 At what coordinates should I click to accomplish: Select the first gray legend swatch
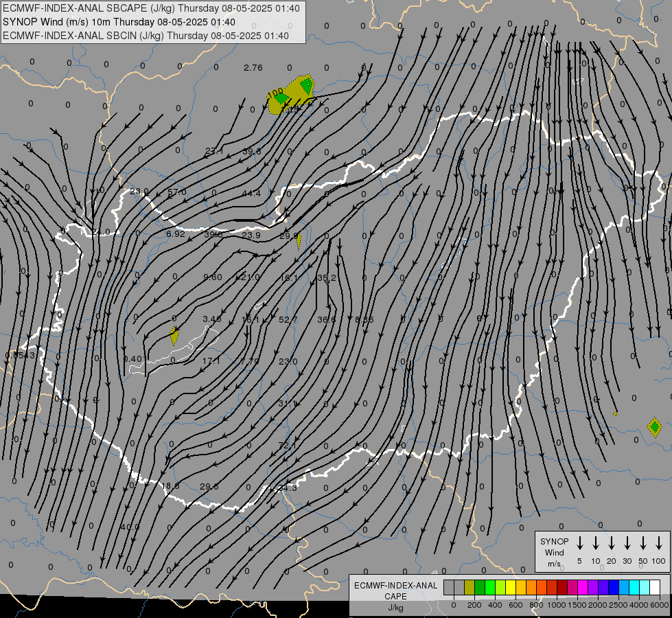coord(449,588)
